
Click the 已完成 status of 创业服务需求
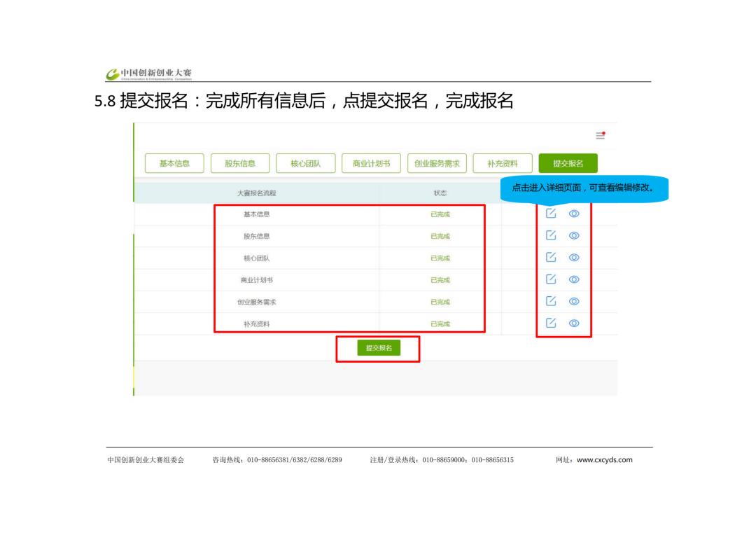click(x=440, y=302)
